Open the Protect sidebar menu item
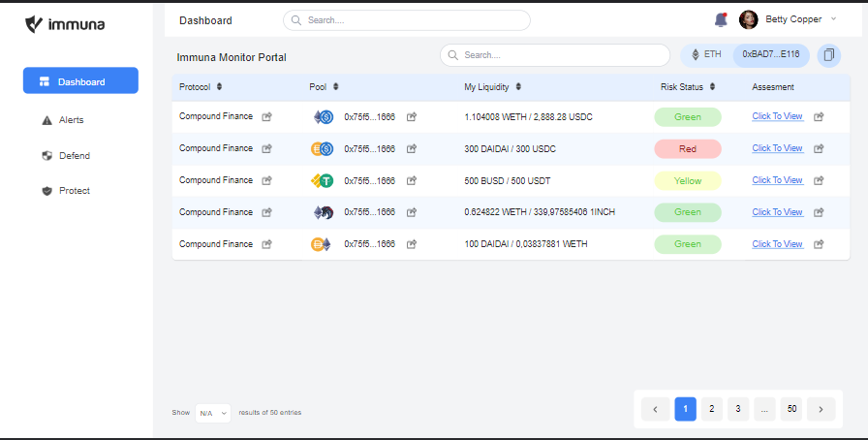 click(x=67, y=191)
